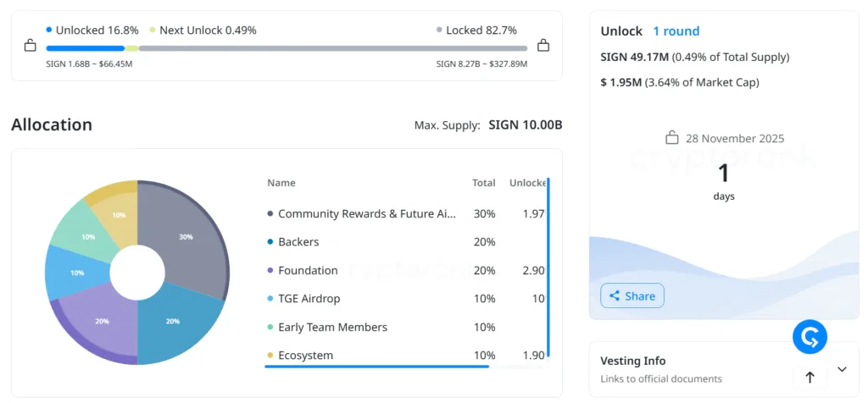This screenshot has width=868, height=403.
Task: Click the 10% total in TGE Airdrop row
Action: pyautogui.click(x=484, y=299)
